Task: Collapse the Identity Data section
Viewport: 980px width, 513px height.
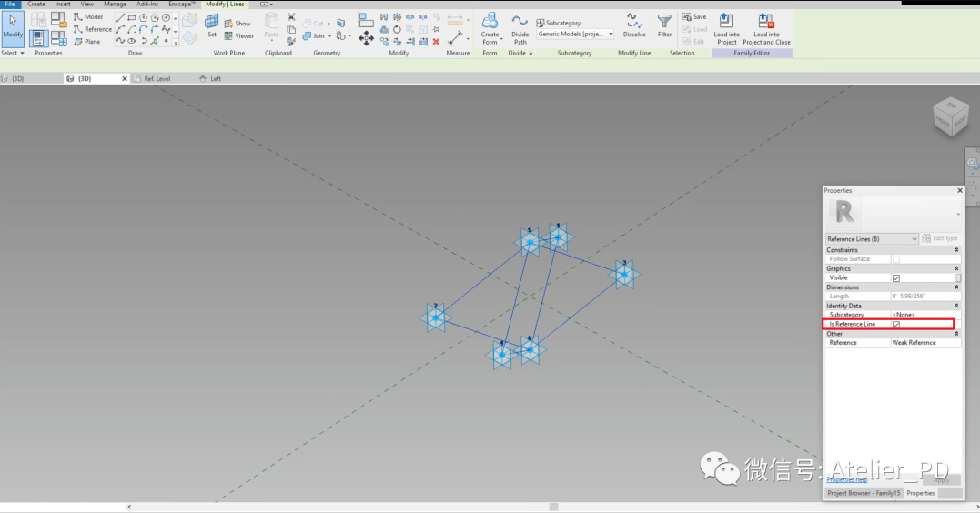Action: pos(956,307)
